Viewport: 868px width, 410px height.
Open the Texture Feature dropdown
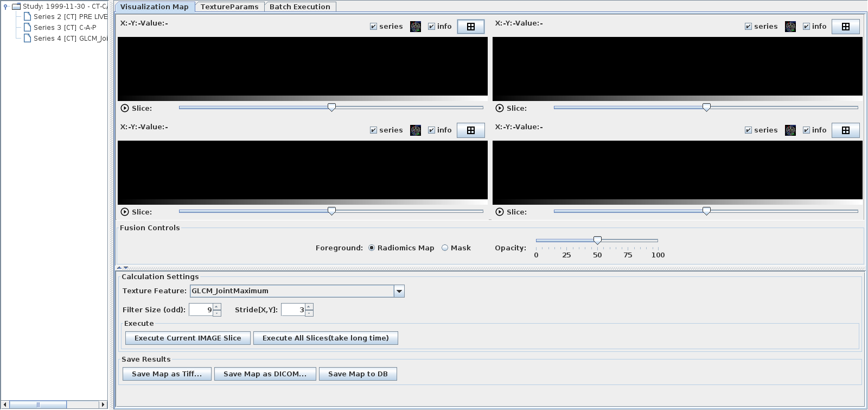click(x=399, y=291)
